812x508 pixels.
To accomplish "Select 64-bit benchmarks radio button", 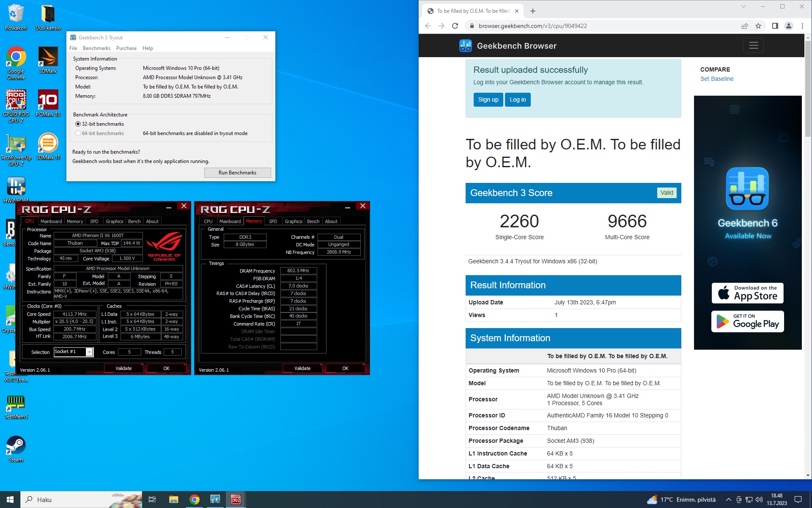I will click(78, 133).
